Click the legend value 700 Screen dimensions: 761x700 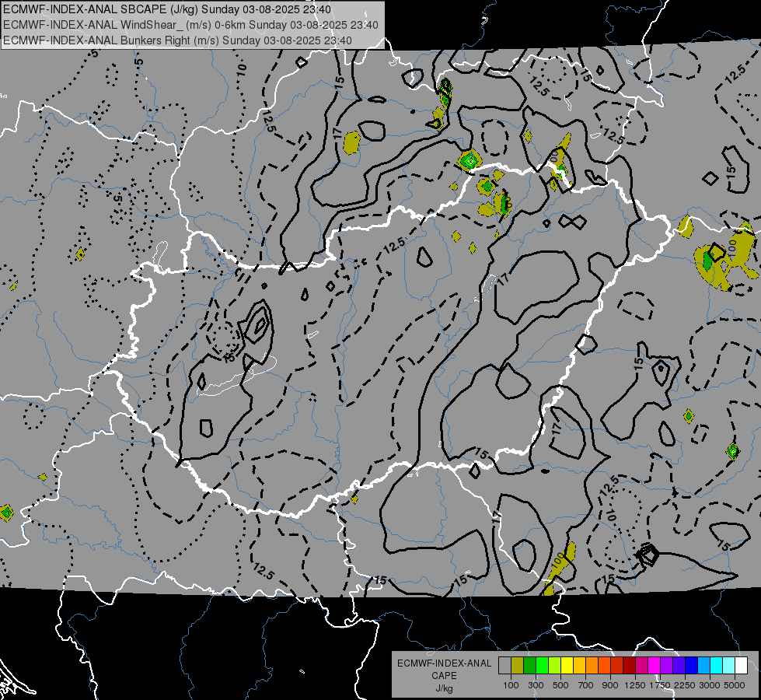(x=586, y=685)
